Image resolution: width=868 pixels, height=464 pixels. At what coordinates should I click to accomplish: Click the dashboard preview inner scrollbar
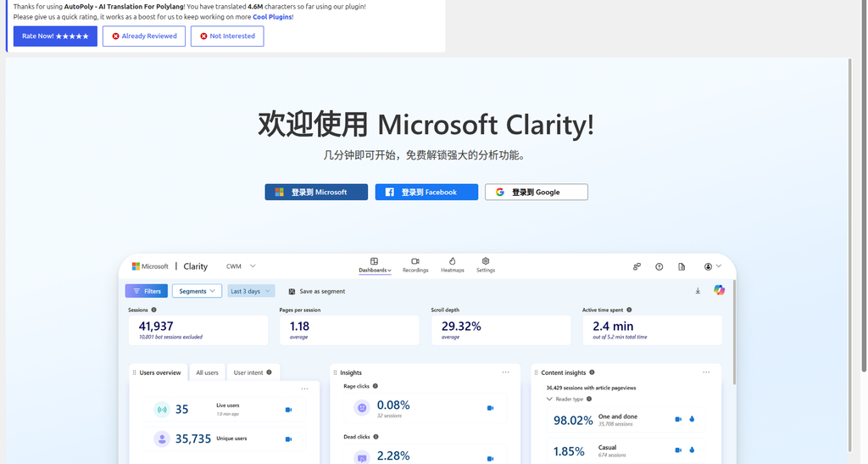(735, 333)
